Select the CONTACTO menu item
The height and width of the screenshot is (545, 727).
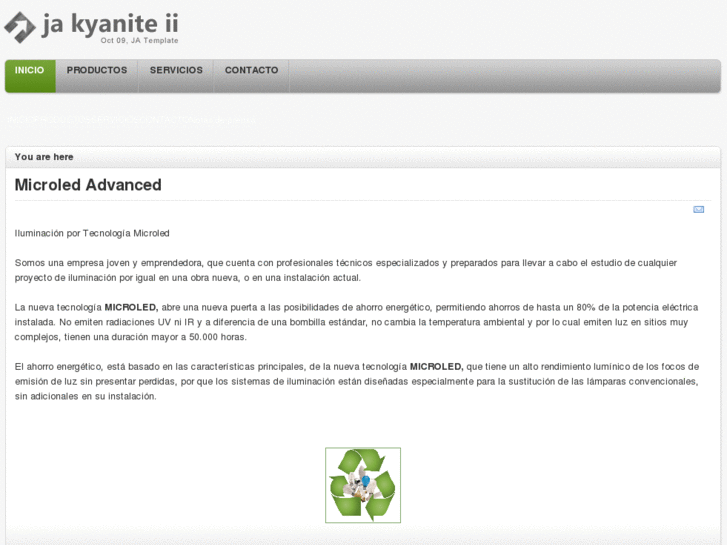coord(252,76)
